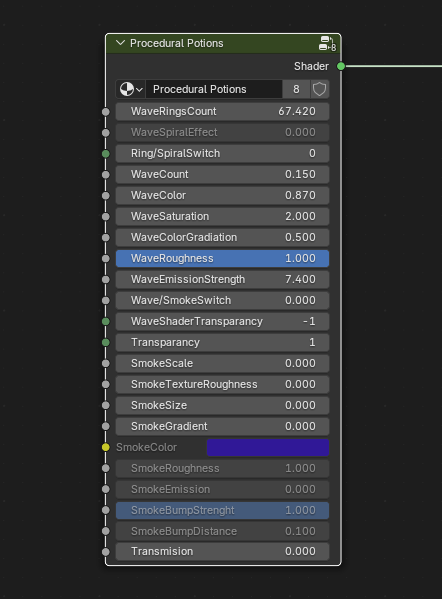Click the yellow SmokeColor input socket

click(x=106, y=447)
